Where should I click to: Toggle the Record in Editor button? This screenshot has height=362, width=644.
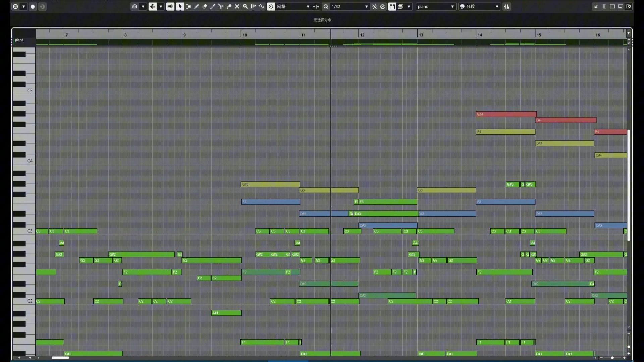point(33,6)
